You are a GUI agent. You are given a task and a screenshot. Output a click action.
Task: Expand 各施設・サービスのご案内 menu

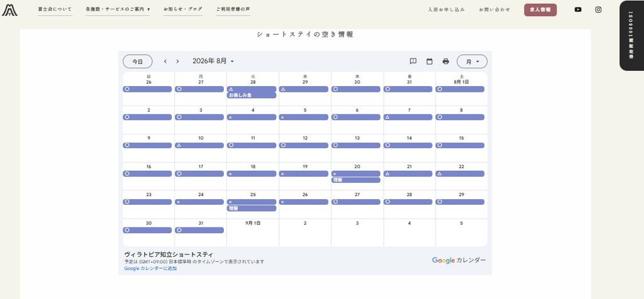[118, 9]
